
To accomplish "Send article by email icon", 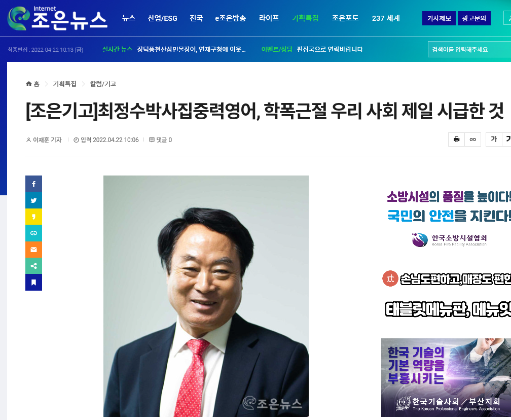I will 33,250.
